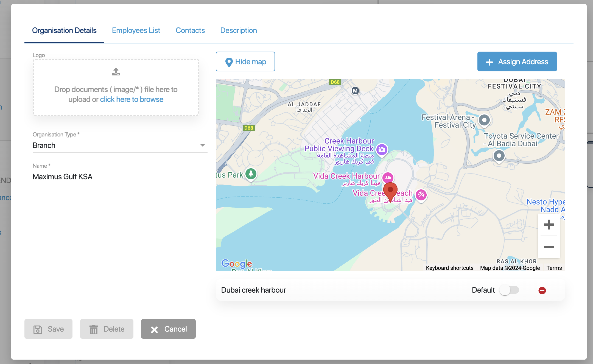Click the Toyota Service Center map marker

[499, 156]
